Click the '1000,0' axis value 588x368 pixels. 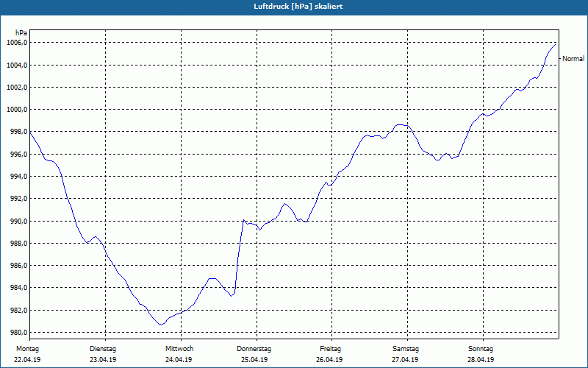tap(17, 110)
